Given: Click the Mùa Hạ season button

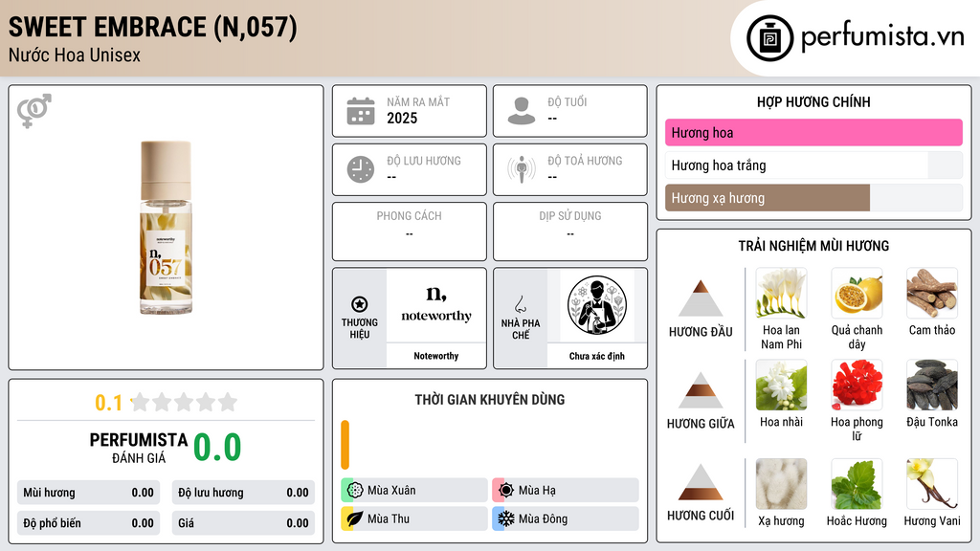Looking at the screenshot, I should (x=566, y=491).
